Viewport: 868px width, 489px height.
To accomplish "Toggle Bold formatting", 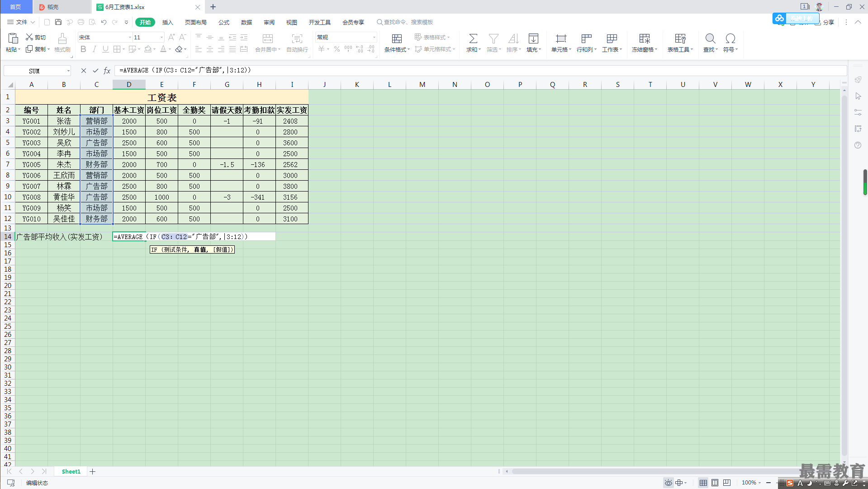I will point(83,49).
